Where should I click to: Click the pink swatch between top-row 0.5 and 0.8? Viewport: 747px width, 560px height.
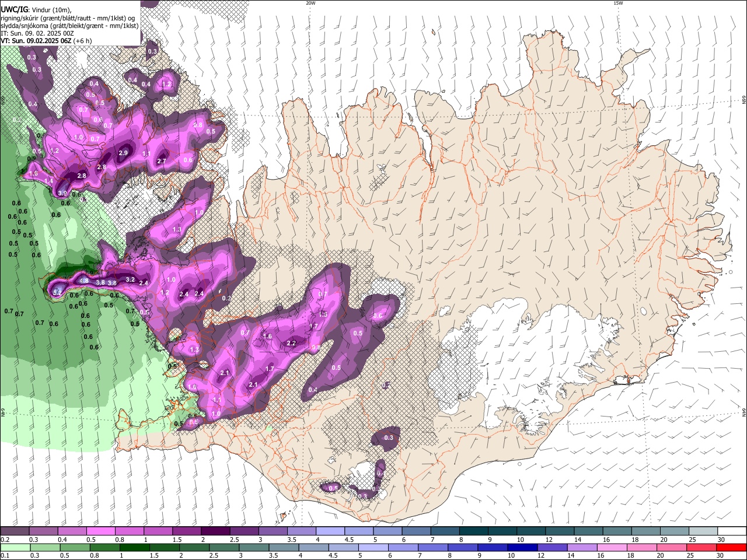(100, 531)
